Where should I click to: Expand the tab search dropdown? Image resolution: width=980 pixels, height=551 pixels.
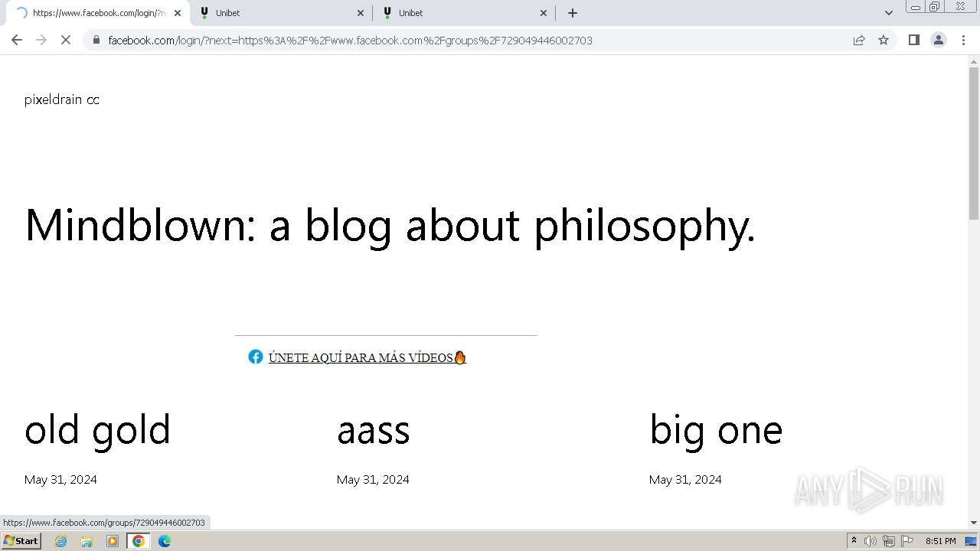click(888, 13)
